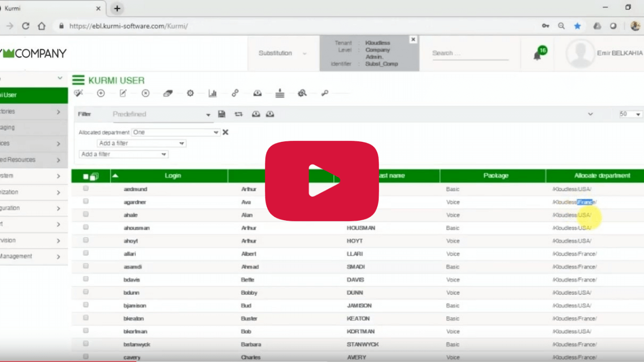Open the Substitution dropdown

pos(283,53)
